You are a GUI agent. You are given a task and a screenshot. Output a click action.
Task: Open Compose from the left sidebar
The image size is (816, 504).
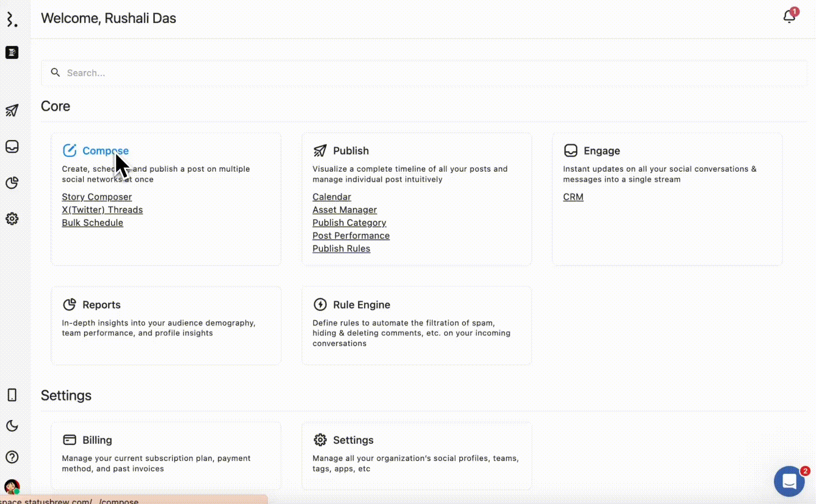coord(12,52)
